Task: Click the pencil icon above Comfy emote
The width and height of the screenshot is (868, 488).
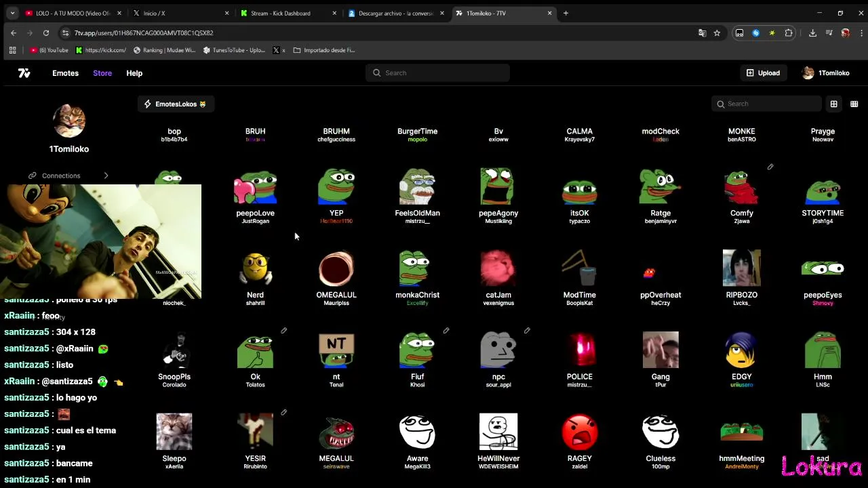Action: point(770,167)
